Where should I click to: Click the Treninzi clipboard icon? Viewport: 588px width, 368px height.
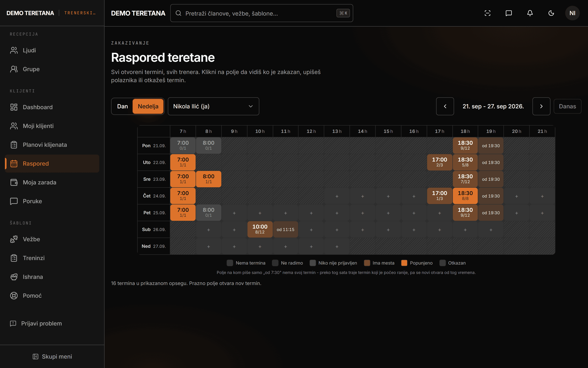14,258
